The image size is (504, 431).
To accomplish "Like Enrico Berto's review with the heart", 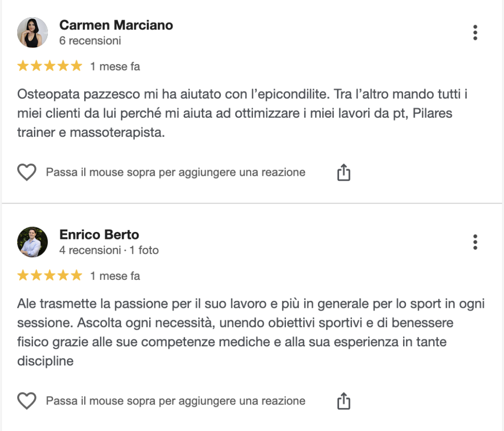I will click(x=27, y=401).
